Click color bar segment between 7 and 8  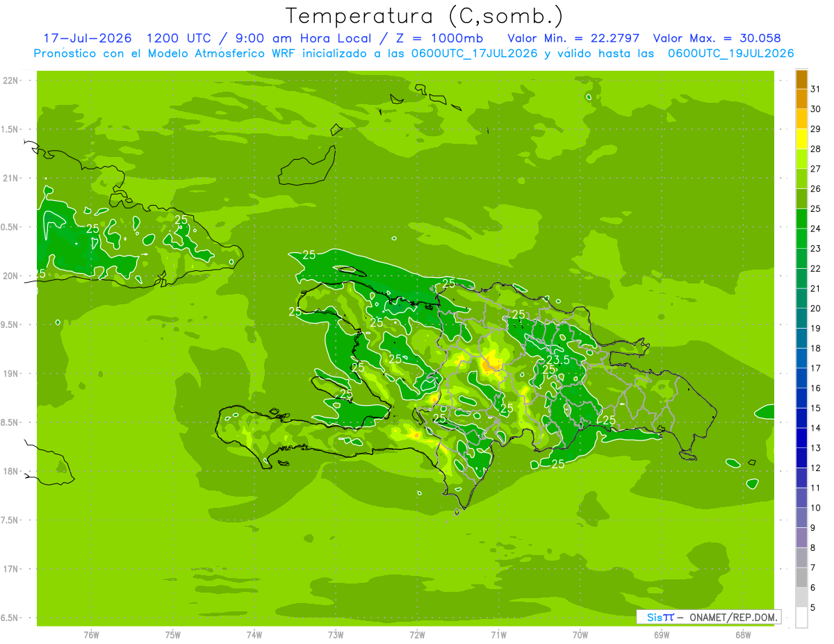(801, 558)
